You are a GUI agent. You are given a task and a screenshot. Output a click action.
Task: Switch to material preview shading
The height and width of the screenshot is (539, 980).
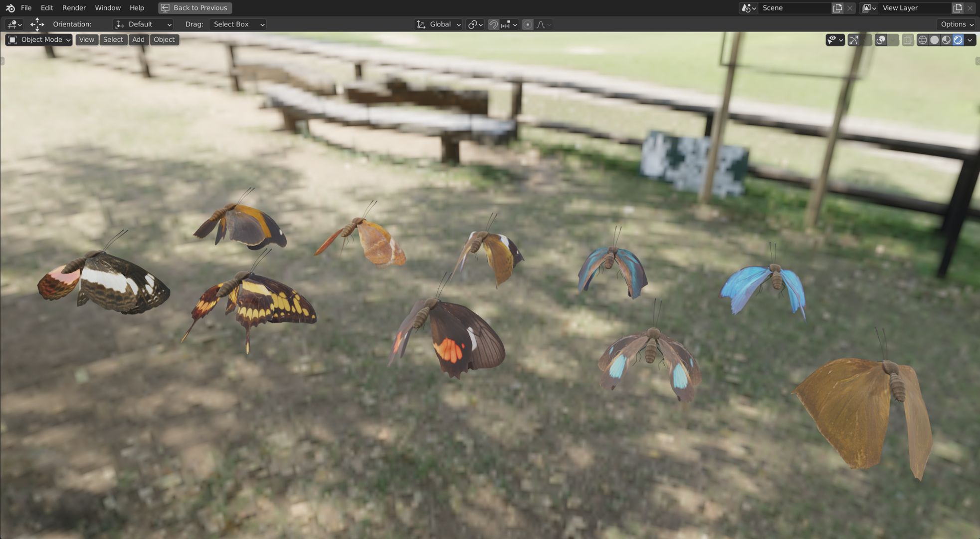[x=946, y=40]
